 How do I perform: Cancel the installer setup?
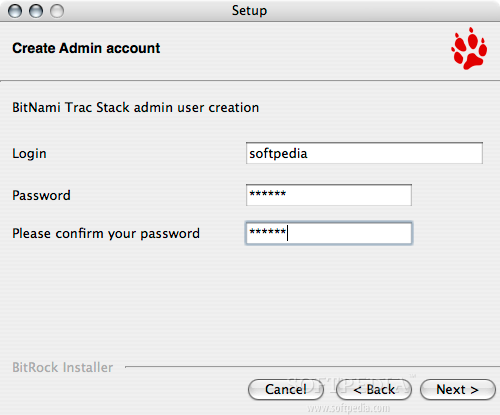pyautogui.click(x=286, y=389)
